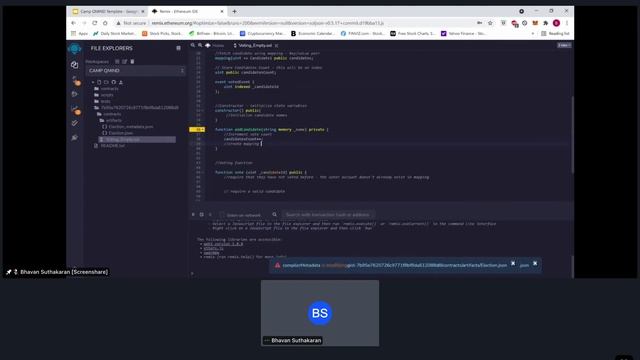This screenshot has height=360, width=640.
Task: Toggle listen on network checkbox
Action: (x=222, y=215)
